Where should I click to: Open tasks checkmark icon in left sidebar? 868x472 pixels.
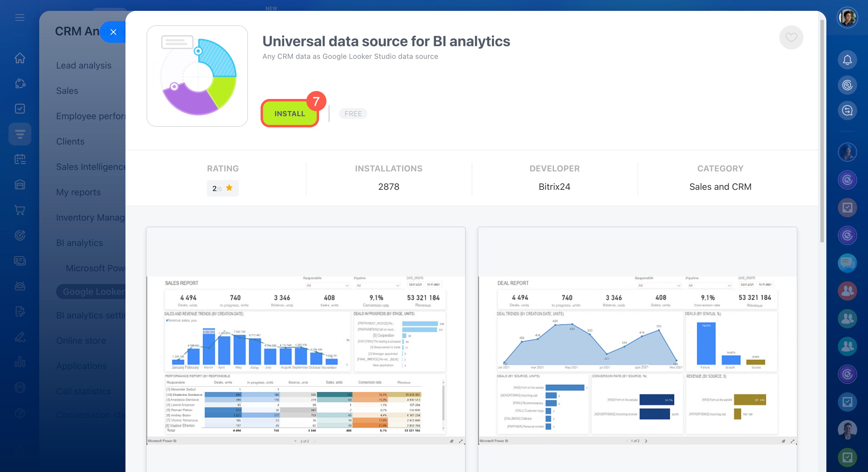click(20, 109)
